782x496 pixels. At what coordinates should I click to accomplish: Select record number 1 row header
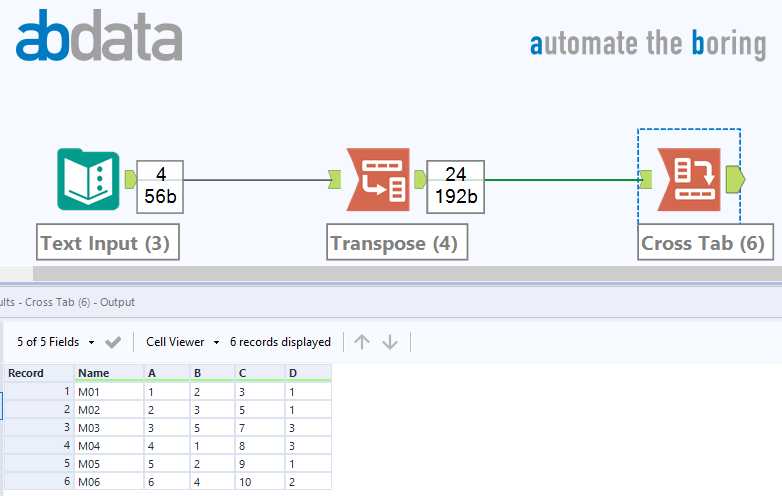pos(39,392)
